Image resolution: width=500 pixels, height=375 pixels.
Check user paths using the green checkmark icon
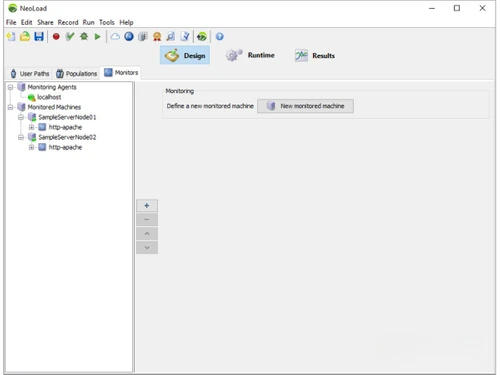click(70, 36)
